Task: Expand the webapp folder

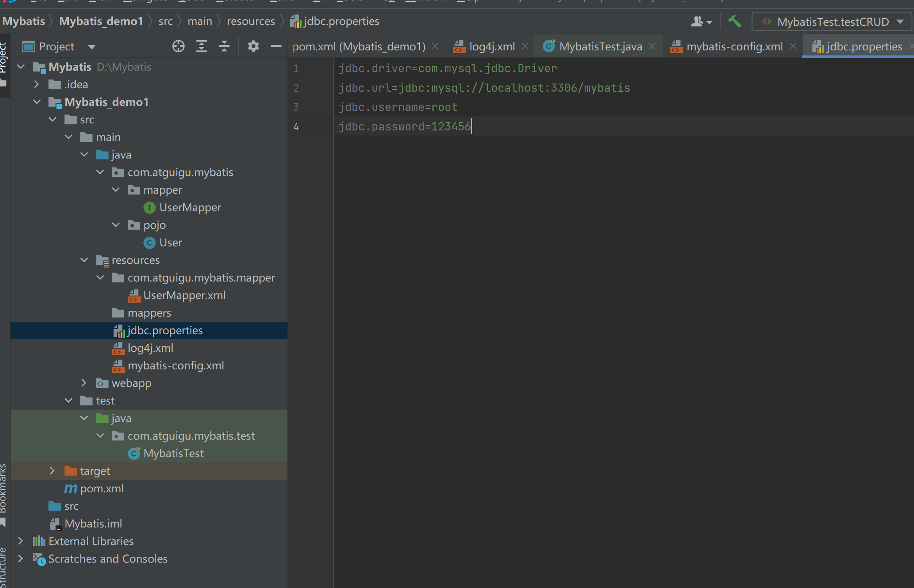Action: tap(84, 383)
